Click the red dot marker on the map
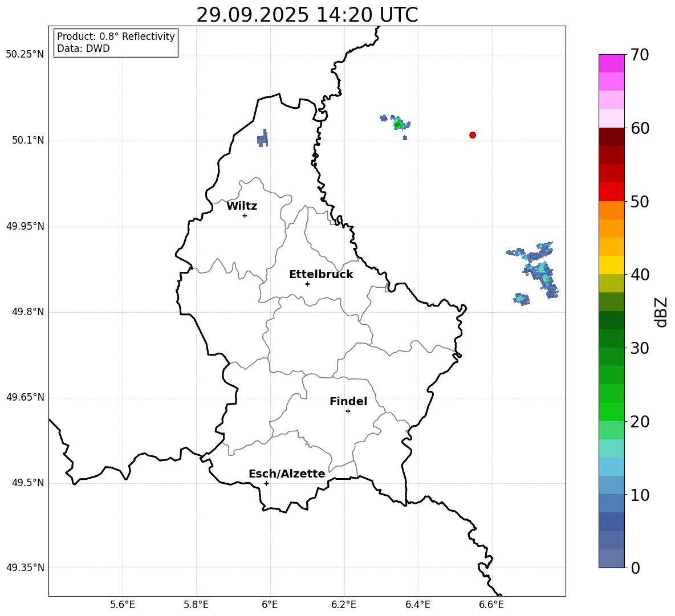The image size is (675, 616). pyautogui.click(x=473, y=135)
